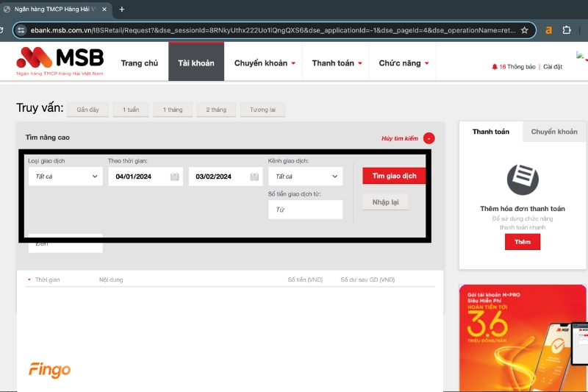The height and width of the screenshot is (392, 588).
Task: Click the orange Amazon extension icon
Action: pyautogui.click(x=548, y=30)
